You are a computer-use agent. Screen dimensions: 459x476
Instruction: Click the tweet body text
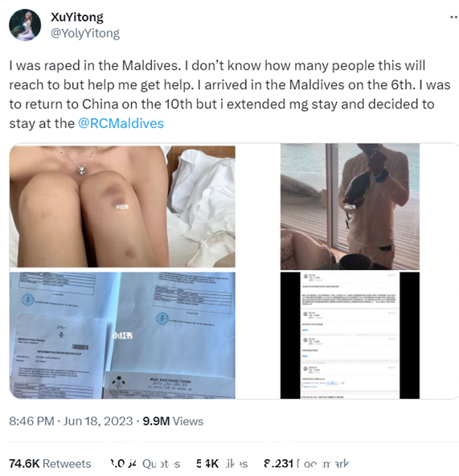click(x=230, y=94)
